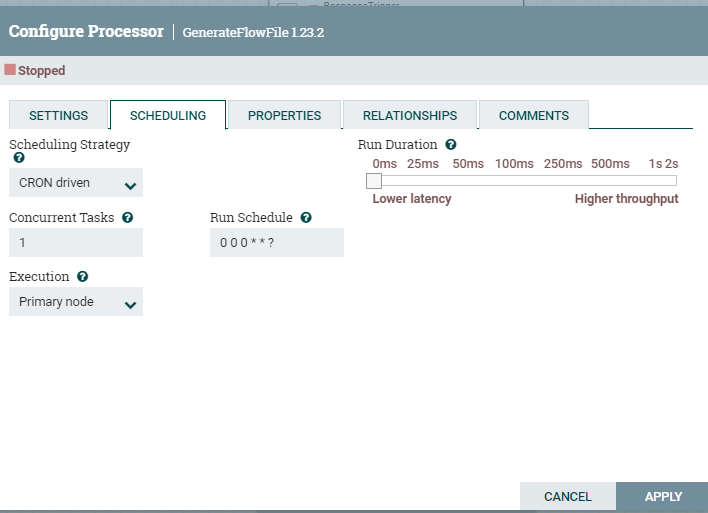Open the Comments tab
Screen dimensions: 708x513
point(533,115)
